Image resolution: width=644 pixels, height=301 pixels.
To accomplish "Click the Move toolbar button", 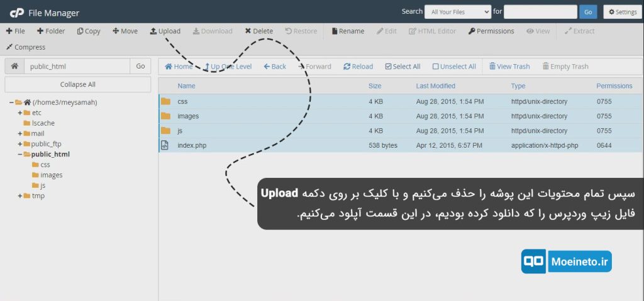I will [x=125, y=31].
